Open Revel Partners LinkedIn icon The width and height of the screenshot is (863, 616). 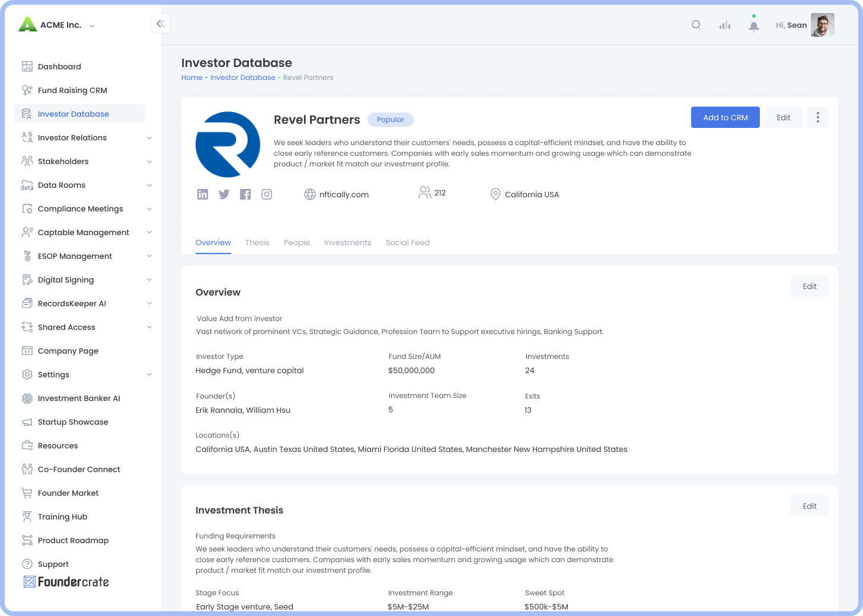(203, 194)
